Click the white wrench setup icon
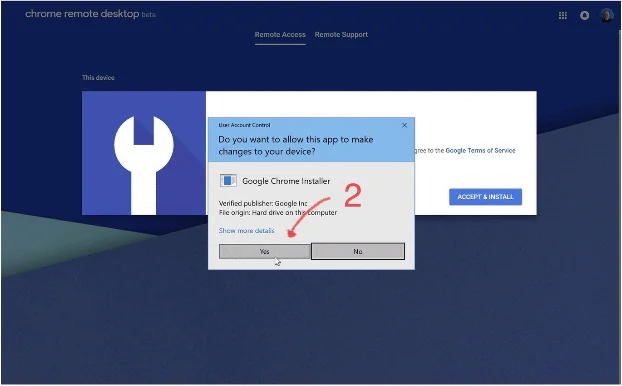Image resolution: width=622 pixels, height=386 pixels. click(144, 165)
